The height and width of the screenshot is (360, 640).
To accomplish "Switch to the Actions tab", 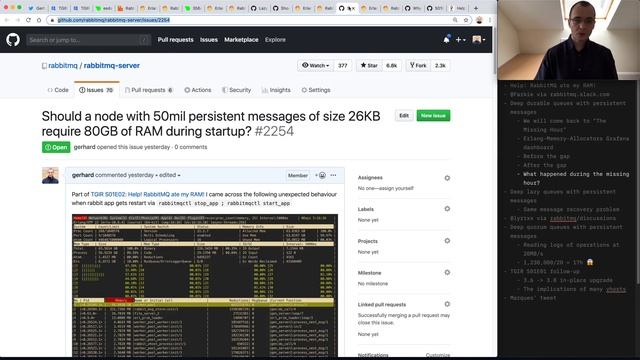I will point(198,90).
